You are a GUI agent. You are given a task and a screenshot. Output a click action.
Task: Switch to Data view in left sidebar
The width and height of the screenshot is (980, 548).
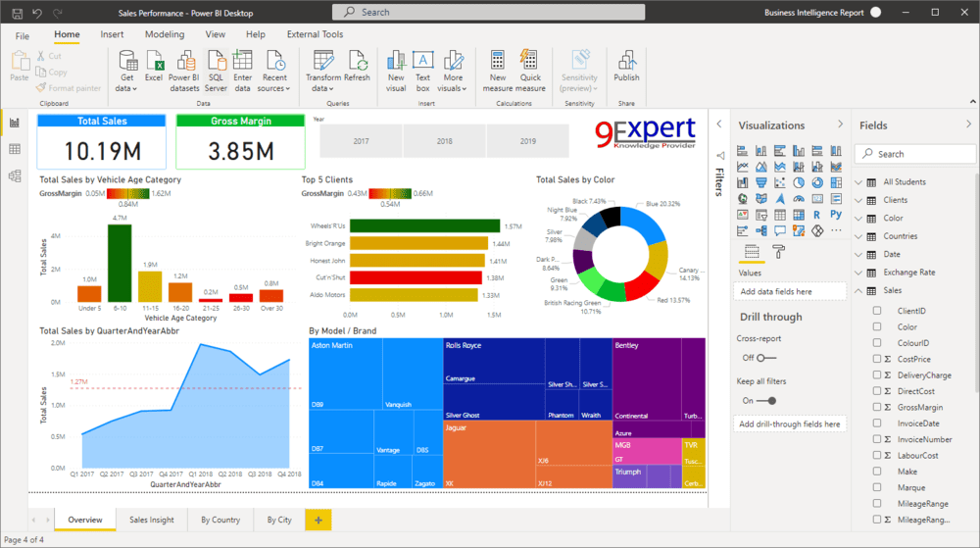pyautogui.click(x=15, y=149)
